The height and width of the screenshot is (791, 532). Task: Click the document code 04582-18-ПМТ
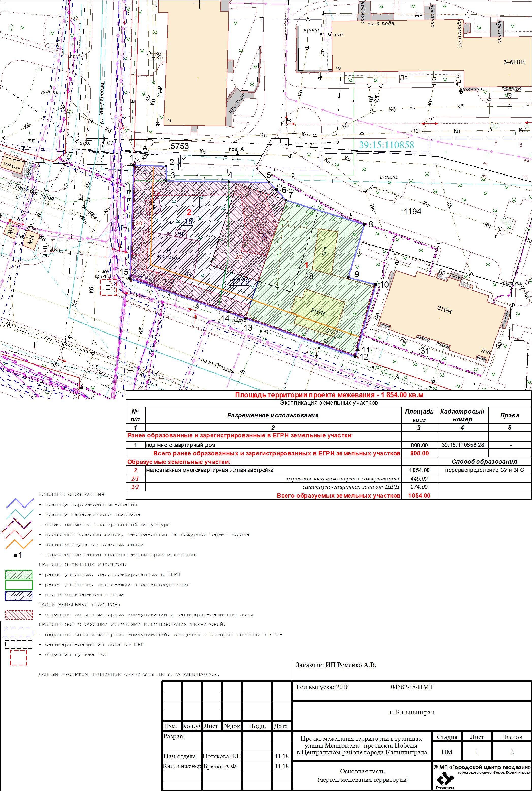tap(412, 687)
